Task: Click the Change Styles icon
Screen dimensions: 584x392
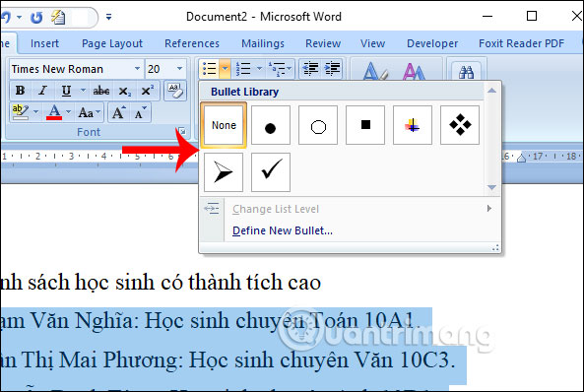Action: 415,71
